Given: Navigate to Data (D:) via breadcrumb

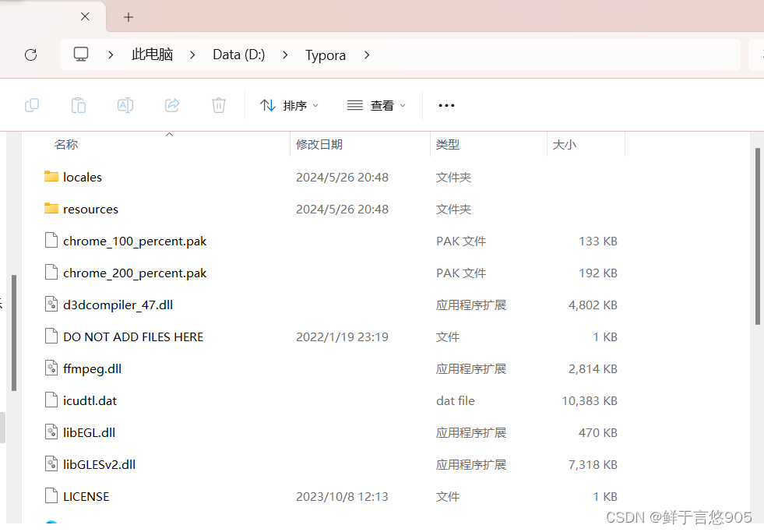Looking at the screenshot, I should (x=238, y=55).
